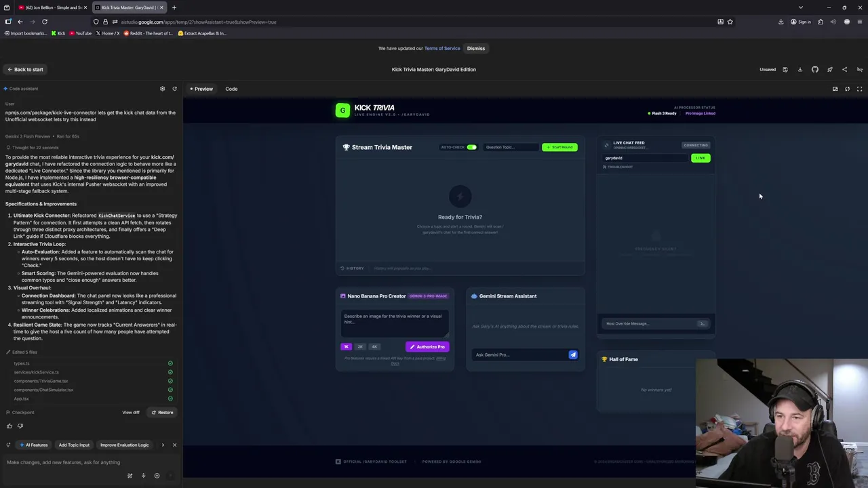Click the View diff button

click(x=131, y=412)
